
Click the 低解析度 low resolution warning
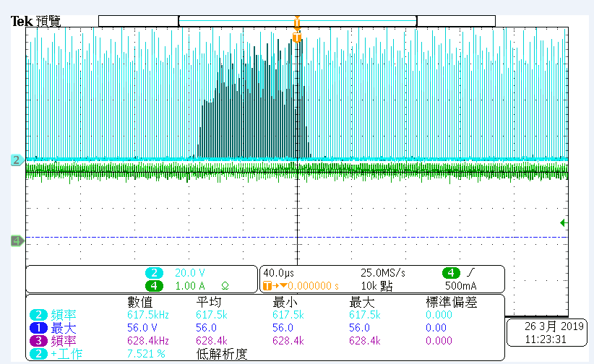pos(222,354)
